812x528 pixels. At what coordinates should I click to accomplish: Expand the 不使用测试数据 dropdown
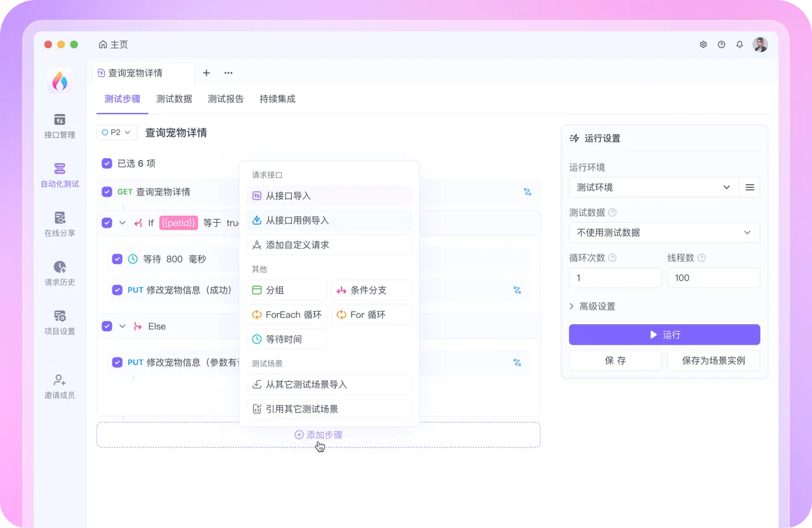tap(664, 232)
